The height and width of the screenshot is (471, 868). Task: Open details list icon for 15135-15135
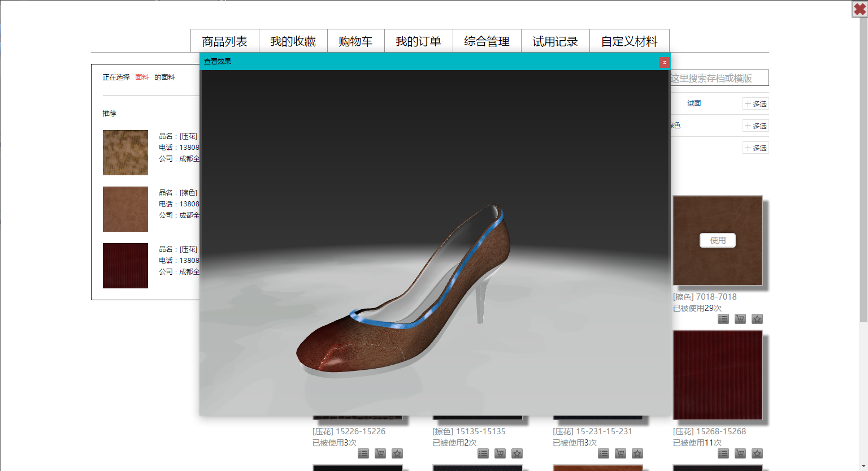point(483,453)
